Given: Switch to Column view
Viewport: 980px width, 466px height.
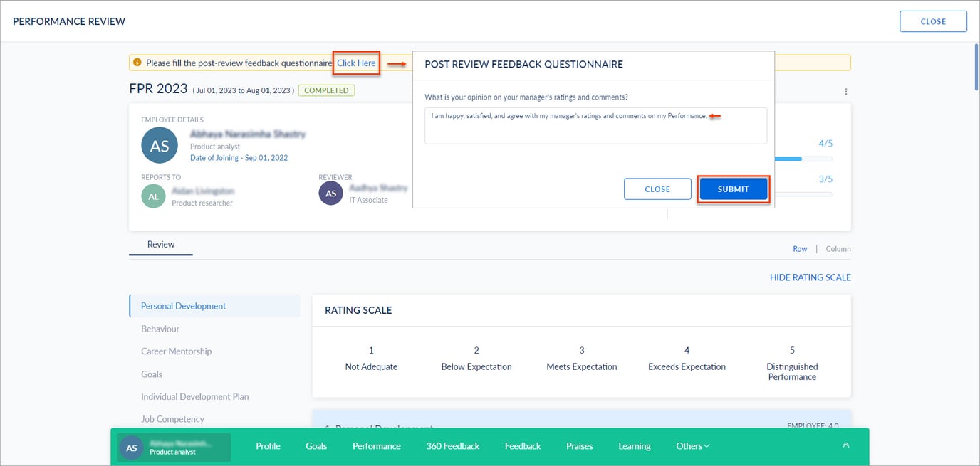Looking at the screenshot, I should (838, 249).
